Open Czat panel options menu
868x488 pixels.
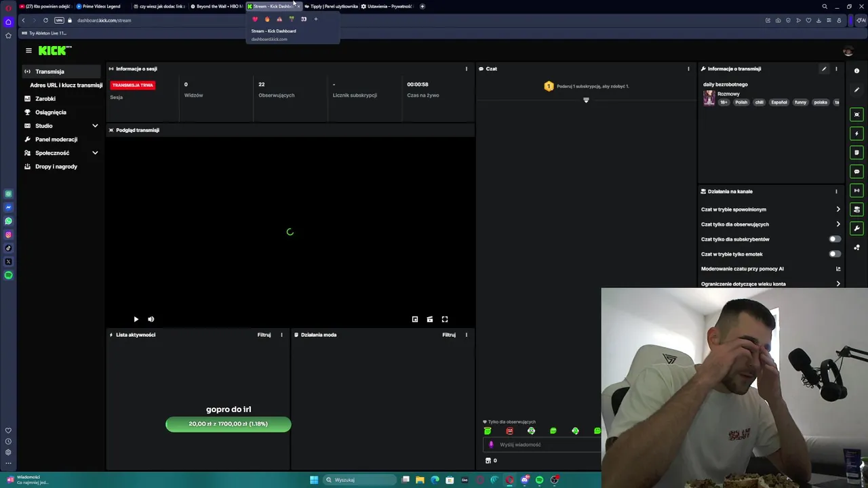688,68
